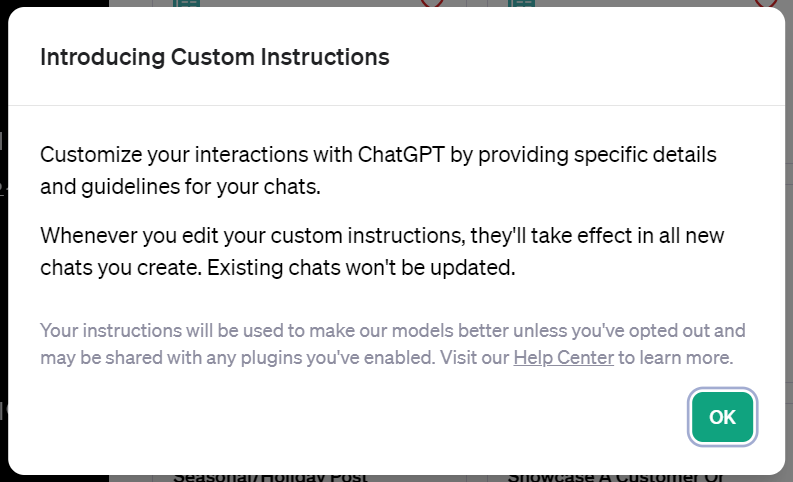Click the red circle icon at top-right corner
793x482 pixels.
(x=766, y=3)
